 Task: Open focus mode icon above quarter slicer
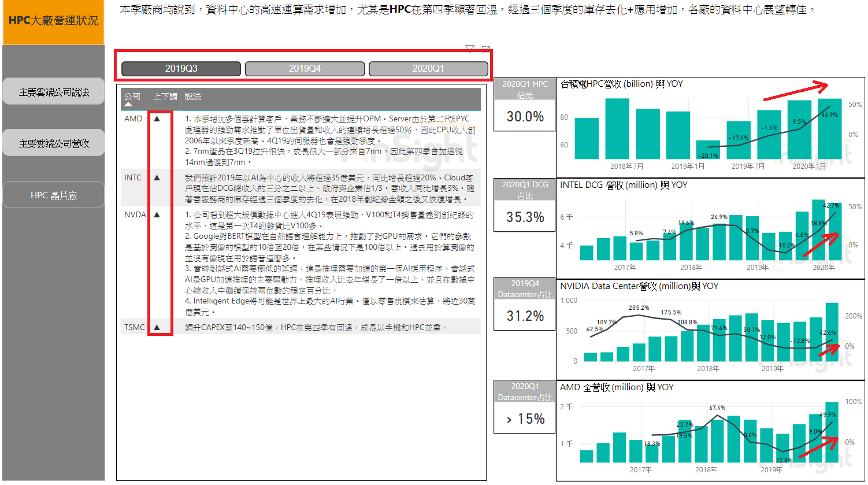pos(486,49)
